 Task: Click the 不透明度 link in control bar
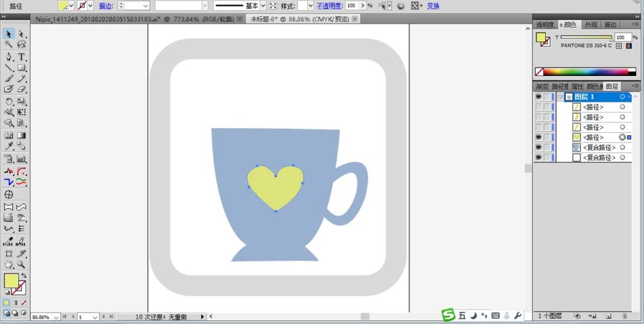(329, 6)
